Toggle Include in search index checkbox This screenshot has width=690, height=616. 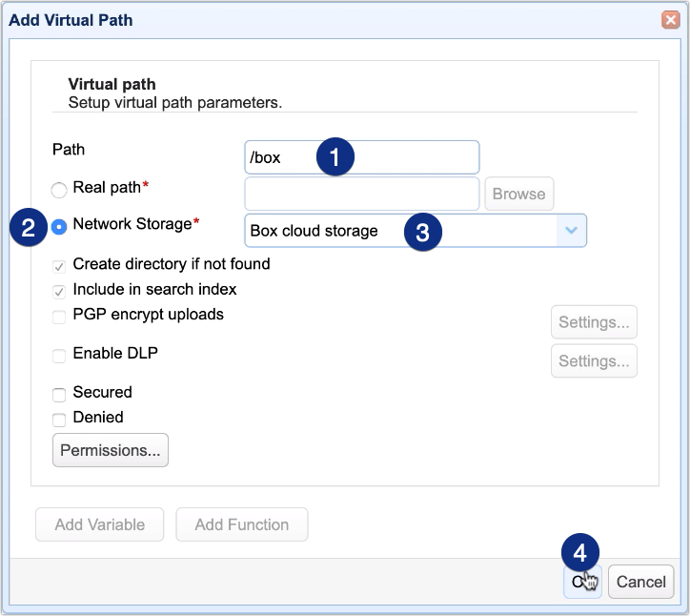59,290
